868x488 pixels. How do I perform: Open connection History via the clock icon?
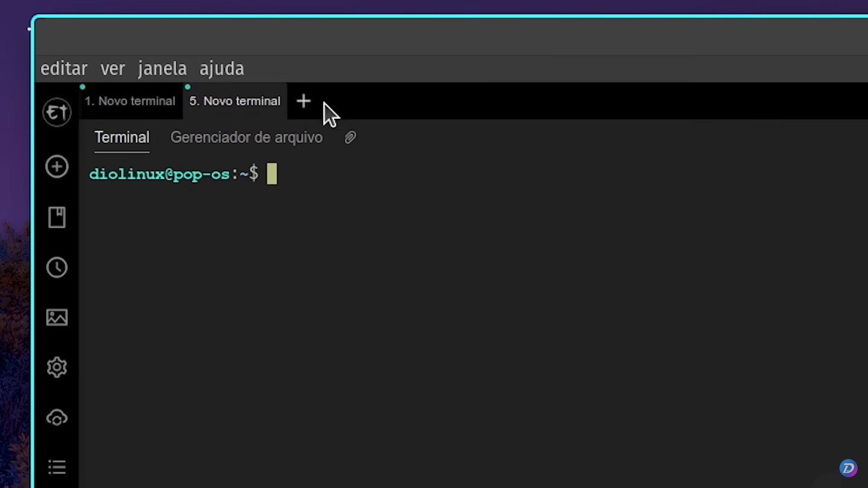[57, 267]
